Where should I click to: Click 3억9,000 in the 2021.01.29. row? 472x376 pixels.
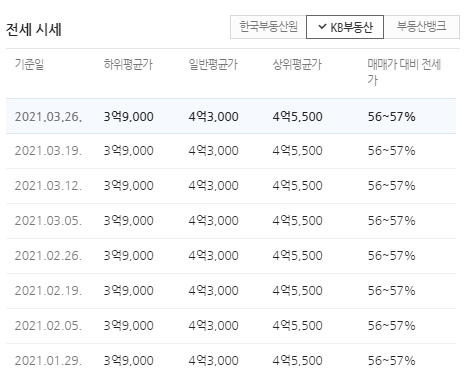click(129, 361)
